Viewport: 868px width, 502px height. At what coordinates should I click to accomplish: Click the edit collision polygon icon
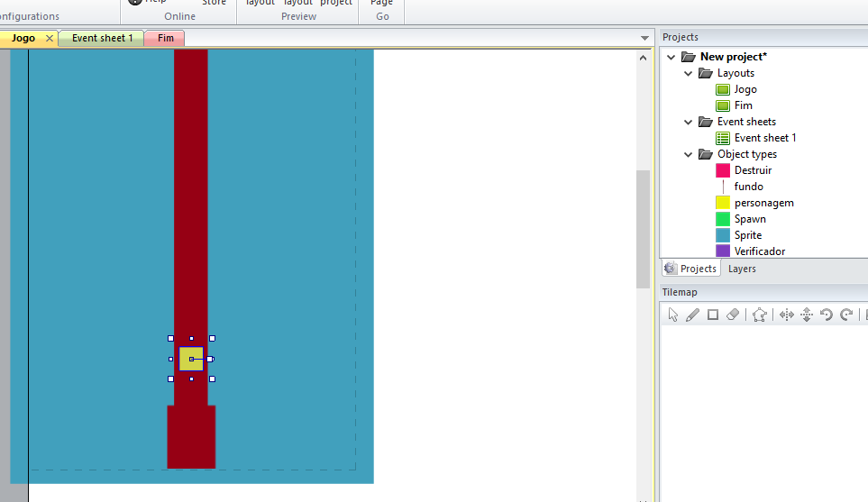(759, 315)
